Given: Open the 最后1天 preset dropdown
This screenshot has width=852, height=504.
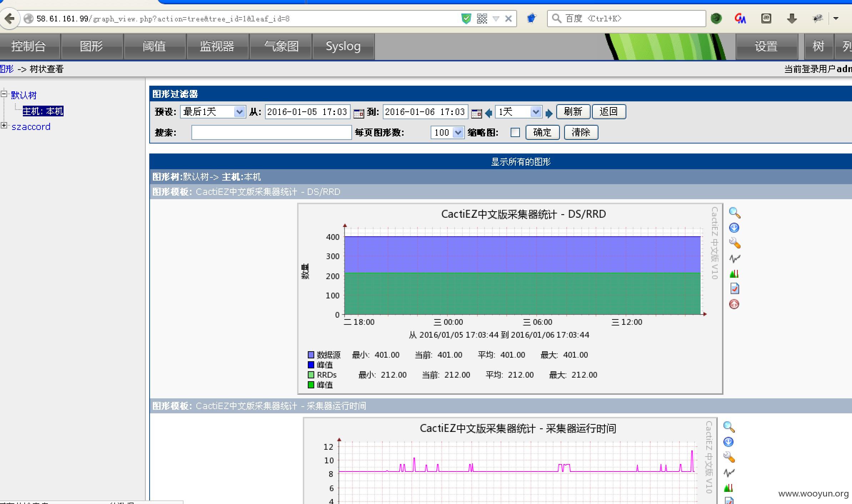Looking at the screenshot, I should click(x=213, y=112).
